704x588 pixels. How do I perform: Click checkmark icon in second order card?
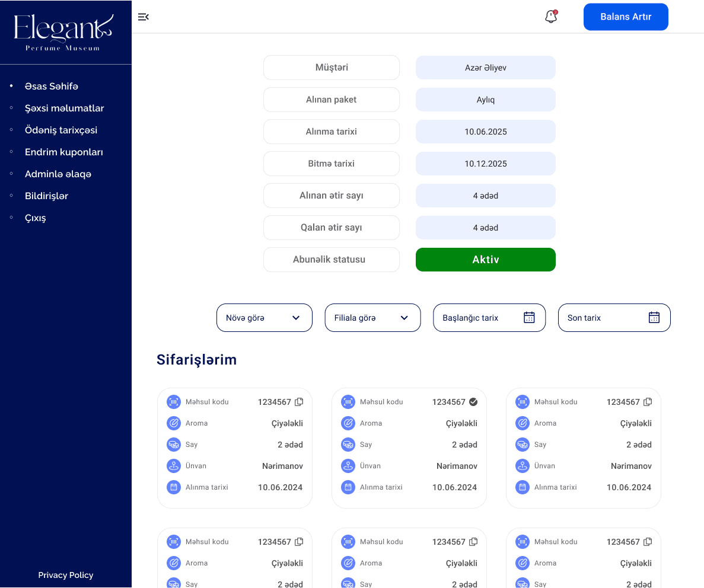tap(473, 402)
